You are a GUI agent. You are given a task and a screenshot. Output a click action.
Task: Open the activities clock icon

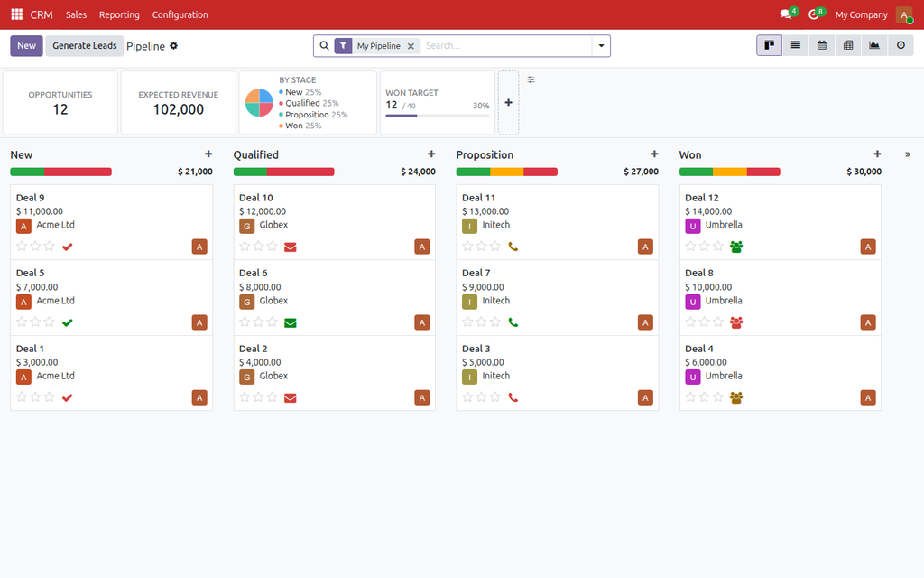pos(814,14)
